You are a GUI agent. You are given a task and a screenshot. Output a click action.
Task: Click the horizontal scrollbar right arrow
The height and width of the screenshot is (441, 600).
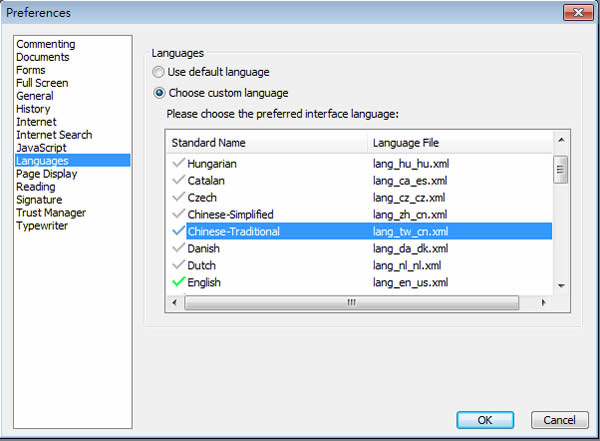click(x=543, y=302)
